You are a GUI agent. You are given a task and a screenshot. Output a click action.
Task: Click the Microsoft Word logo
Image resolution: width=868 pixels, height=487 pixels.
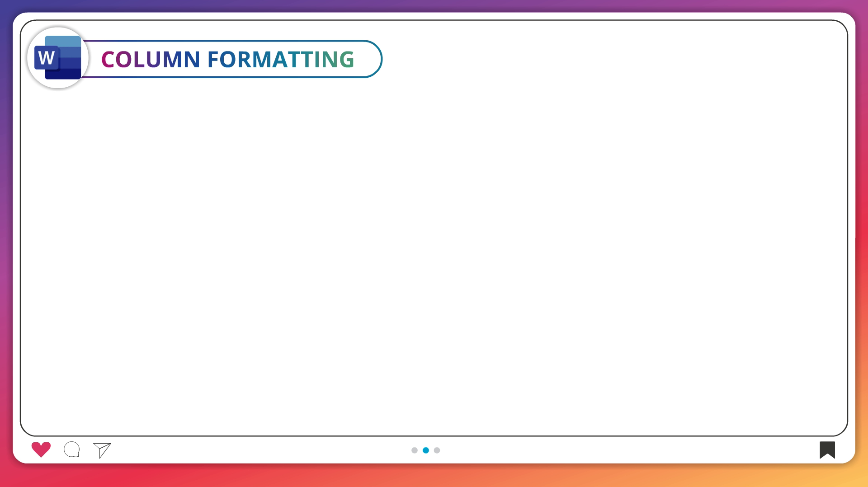point(58,58)
